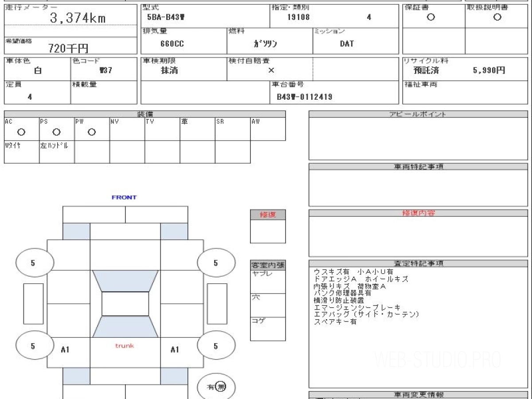Click the 左ハンドル equipment cell
Screen dimensions: 532x399
57,152
